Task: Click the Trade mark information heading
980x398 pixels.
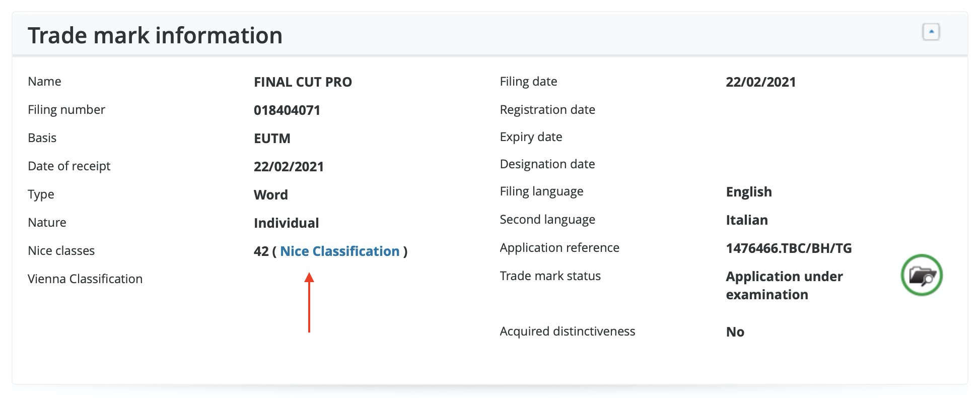Action: 155,35
